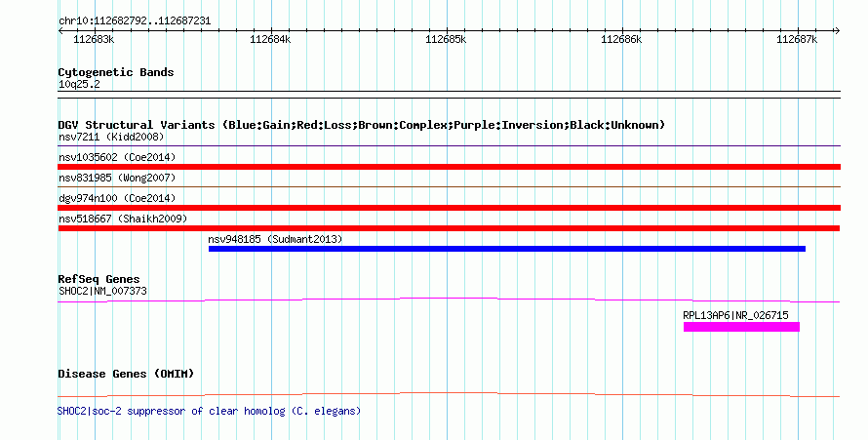Click the chr10:112682792..112687231 coordinate label
Screen dimensions: 868x440
click(x=135, y=21)
